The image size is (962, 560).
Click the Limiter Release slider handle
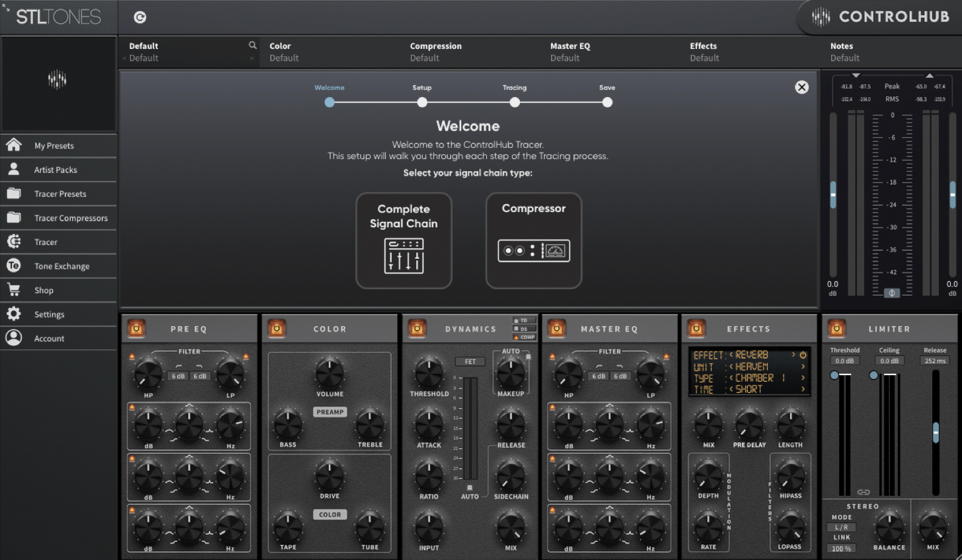pyautogui.click(x=936, y=433)
